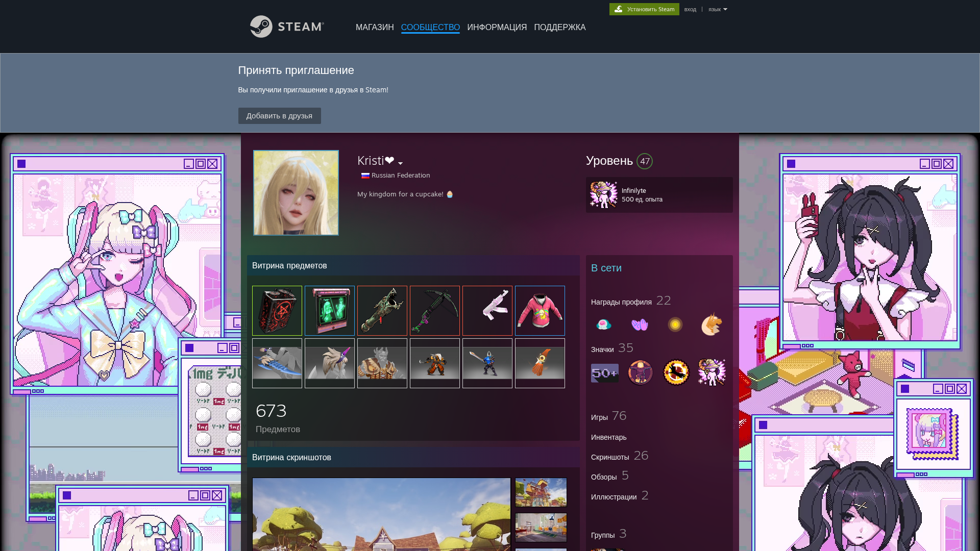
Task: Select the green crossbow showcase item
Action: 435,311
